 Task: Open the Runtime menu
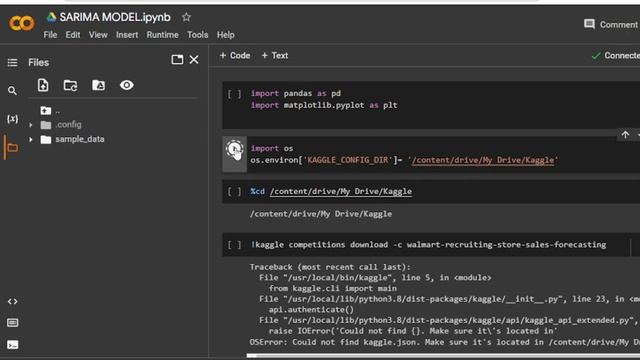tap(162, 35)
